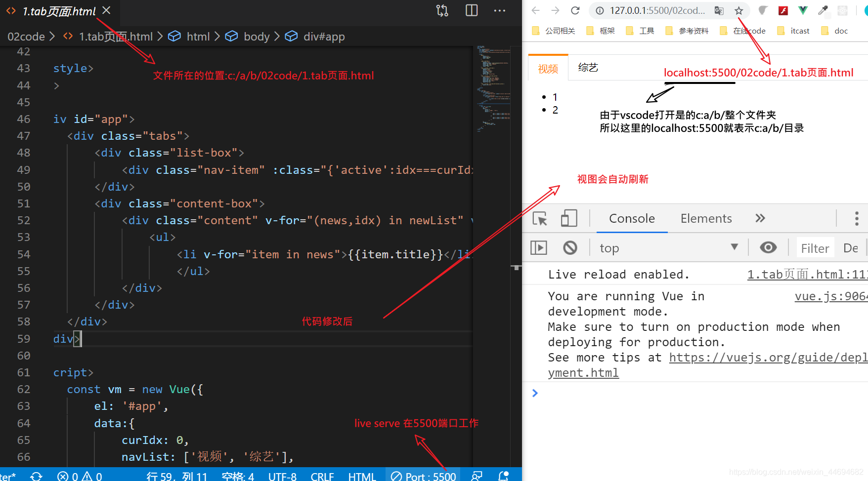This screenshot has height=481, width=868.
Task: Open the Elements panel tab
Action: 706,218
